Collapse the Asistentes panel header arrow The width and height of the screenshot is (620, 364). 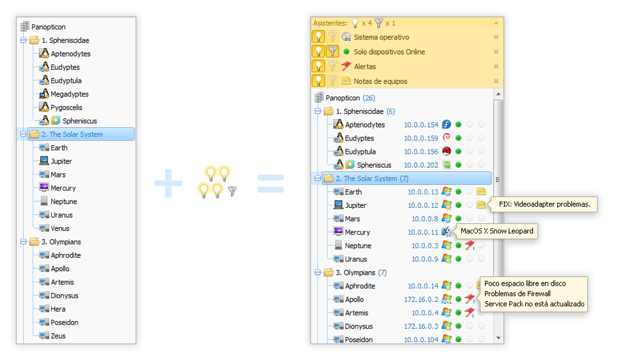[x=496, y=23]
